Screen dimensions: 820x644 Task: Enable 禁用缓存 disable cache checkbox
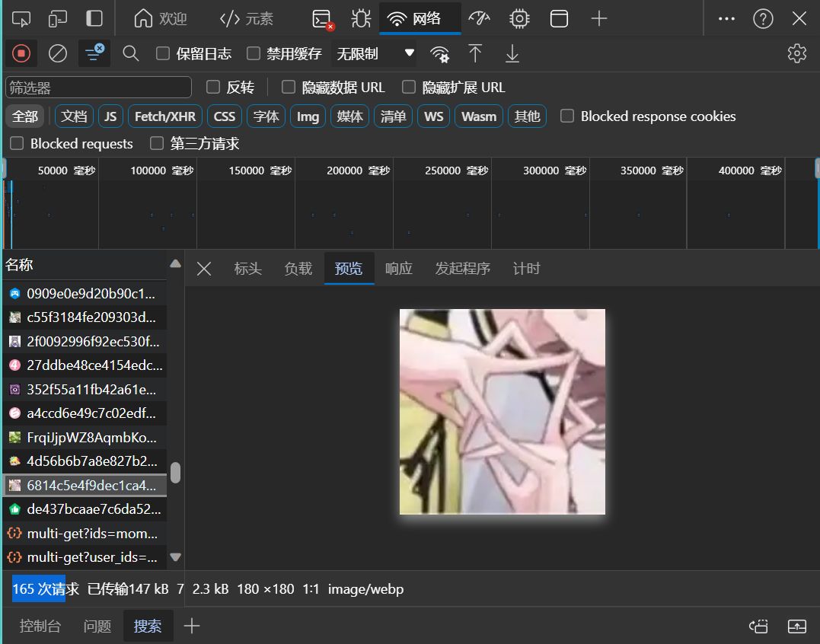[x=254, y=53]
